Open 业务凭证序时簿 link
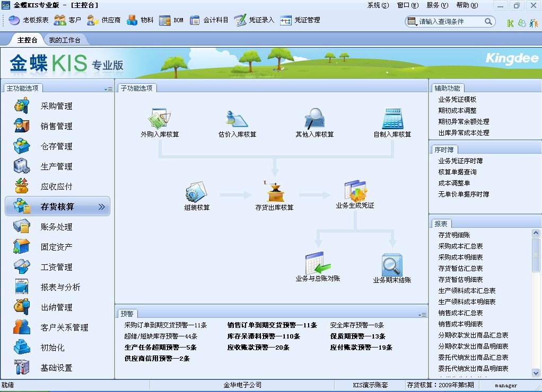Viewport: 542px width, 392px height. click(460, 161)
